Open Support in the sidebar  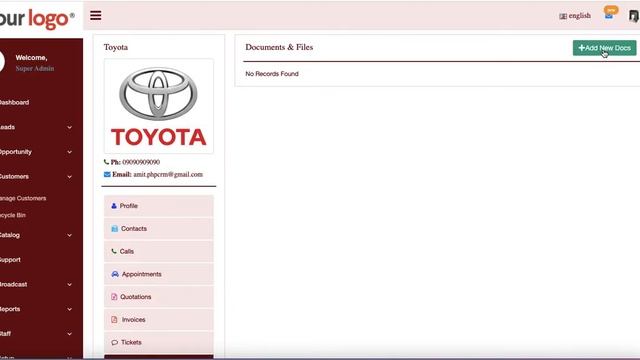tap(10, 260)
